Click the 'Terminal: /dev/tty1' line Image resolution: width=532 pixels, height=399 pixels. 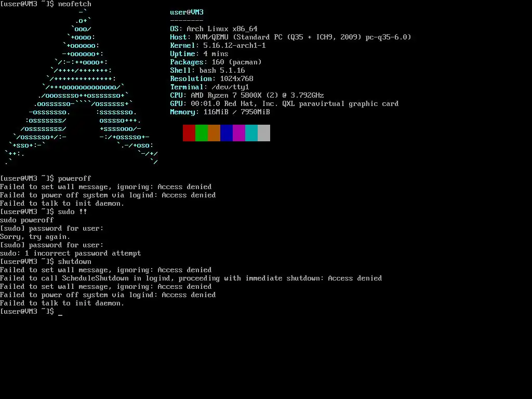coord(210,87)
